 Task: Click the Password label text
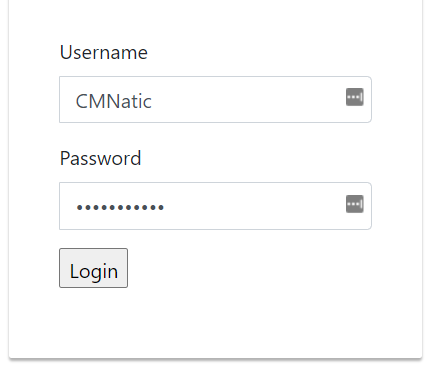pos(101,158)
